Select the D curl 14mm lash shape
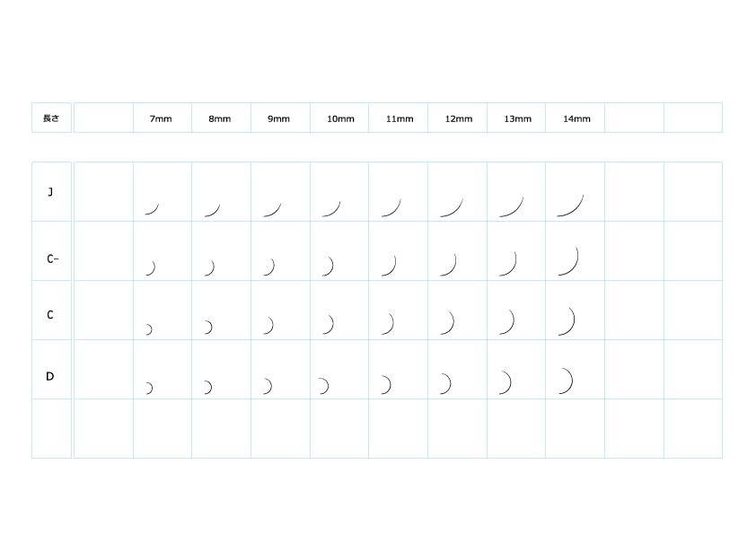 tap(566, 381)
